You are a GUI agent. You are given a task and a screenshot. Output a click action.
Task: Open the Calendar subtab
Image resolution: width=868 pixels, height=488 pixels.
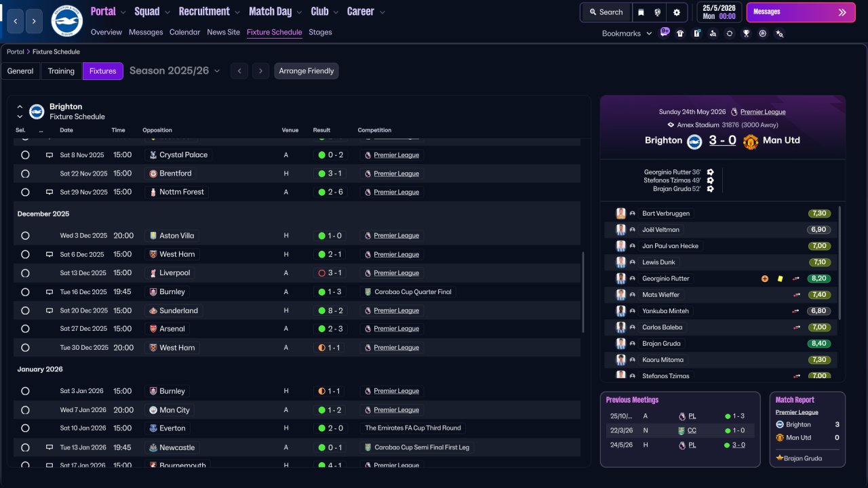pos(184,32)
